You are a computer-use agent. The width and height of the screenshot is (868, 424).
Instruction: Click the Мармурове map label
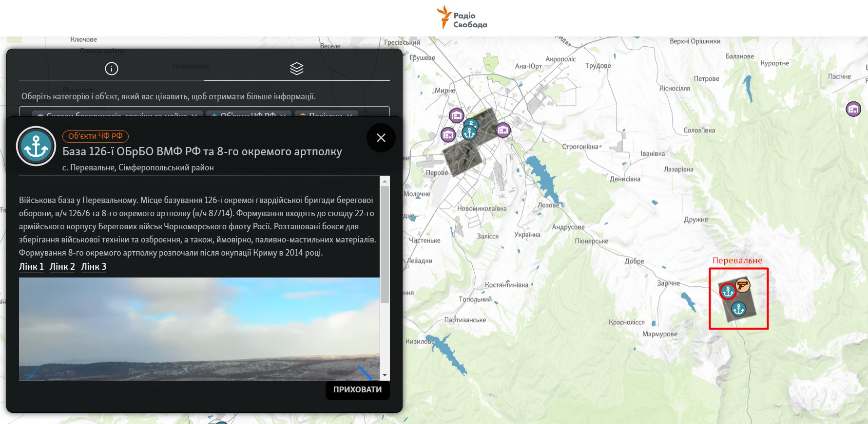660,334
